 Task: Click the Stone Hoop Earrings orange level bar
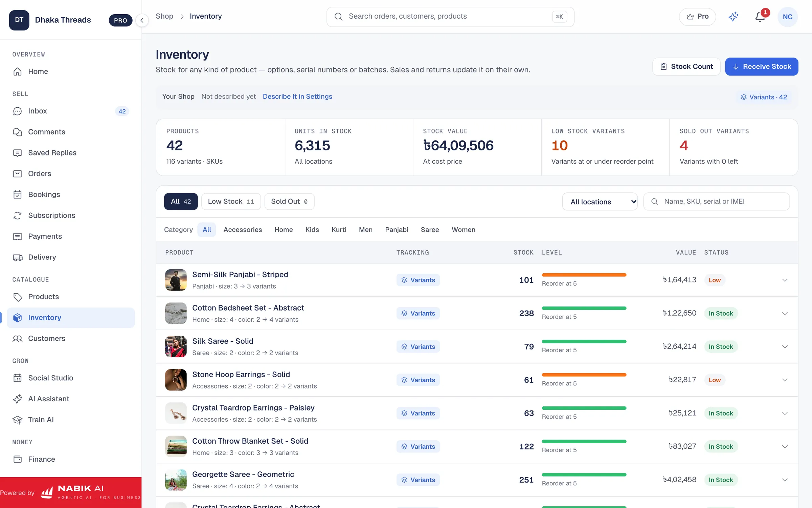tap(584, 375)
